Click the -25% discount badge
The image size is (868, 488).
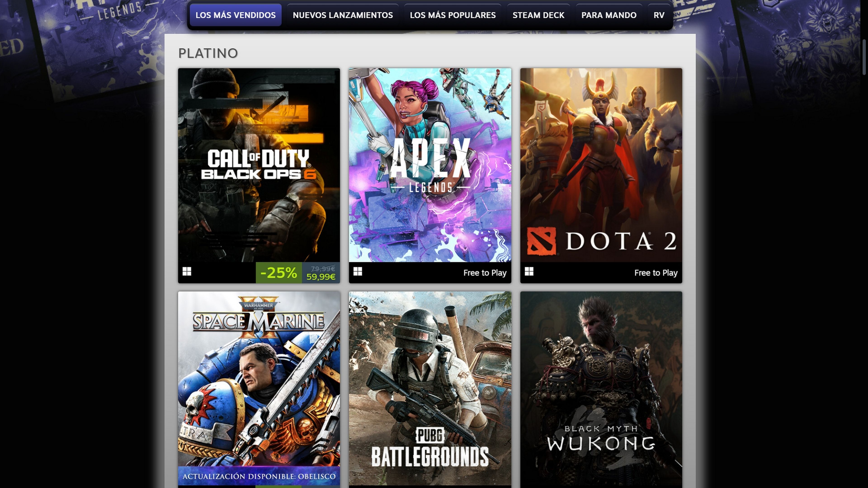tap(279, 272)
